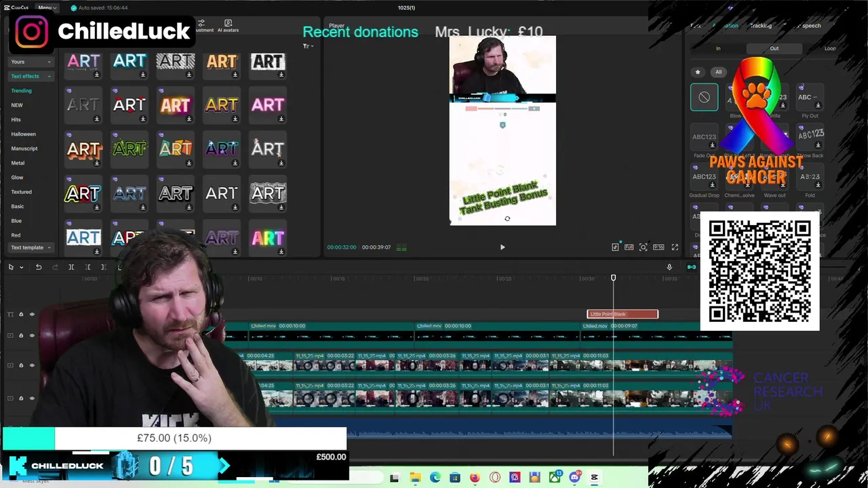The width and height of the screenshot is (868, 488).
Task: Open the TikTok share icon under the preview
Action: coord(615,247)
